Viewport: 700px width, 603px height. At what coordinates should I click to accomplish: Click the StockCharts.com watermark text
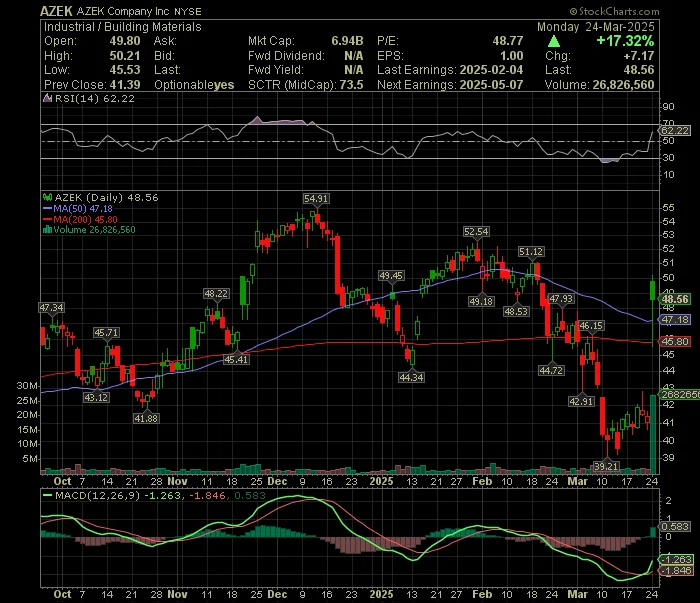tap(614, 11)
